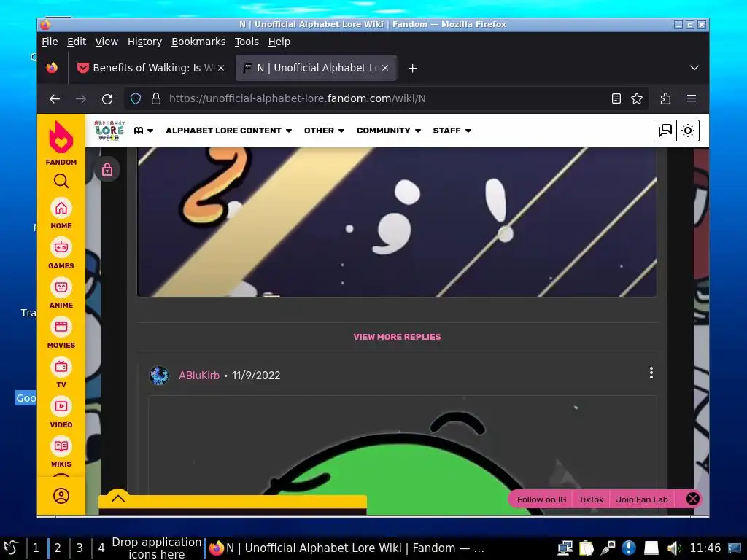
Task: Click the TikTok button
Action: pos(591,499)
